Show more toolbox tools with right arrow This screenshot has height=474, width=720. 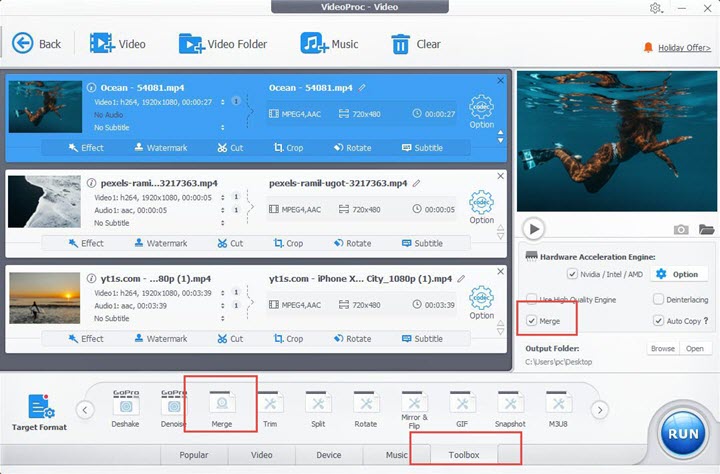600,410
